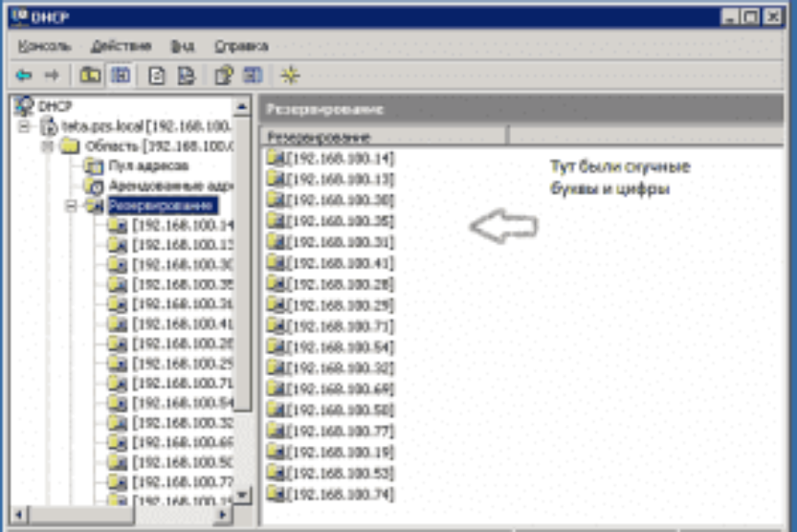Click icon of [192.168.100.14] in right list
The height and width of the screenshot is (532, 797).
tap(276, 158)
